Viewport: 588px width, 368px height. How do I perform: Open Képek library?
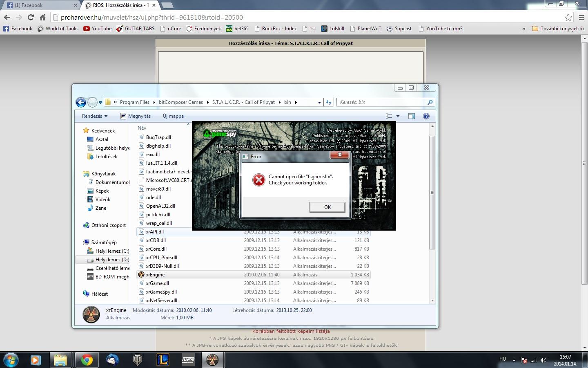click(x=98, y=191)
